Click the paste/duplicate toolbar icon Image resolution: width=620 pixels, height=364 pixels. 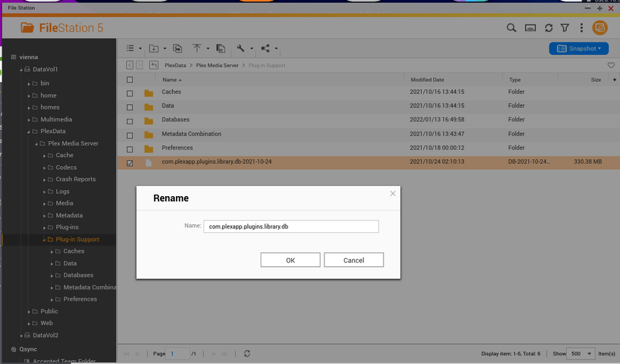click(x=220, y=48)
